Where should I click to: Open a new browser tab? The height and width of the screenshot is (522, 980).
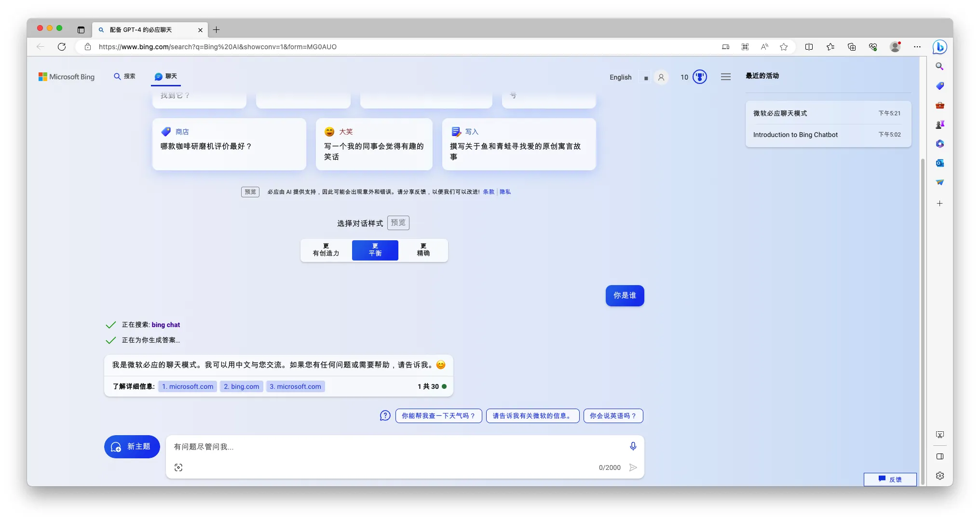[x=217, y=30]
